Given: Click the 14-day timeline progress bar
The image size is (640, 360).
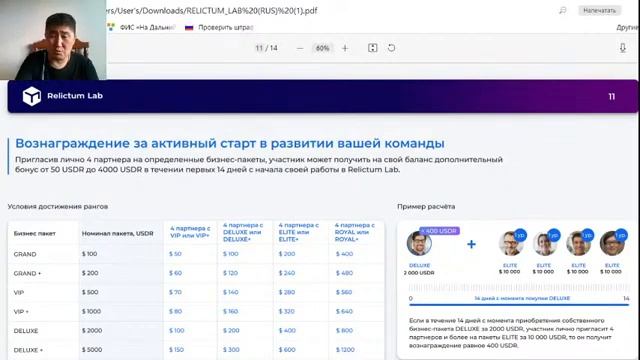Looking at the screenshot, I should 519,304.
